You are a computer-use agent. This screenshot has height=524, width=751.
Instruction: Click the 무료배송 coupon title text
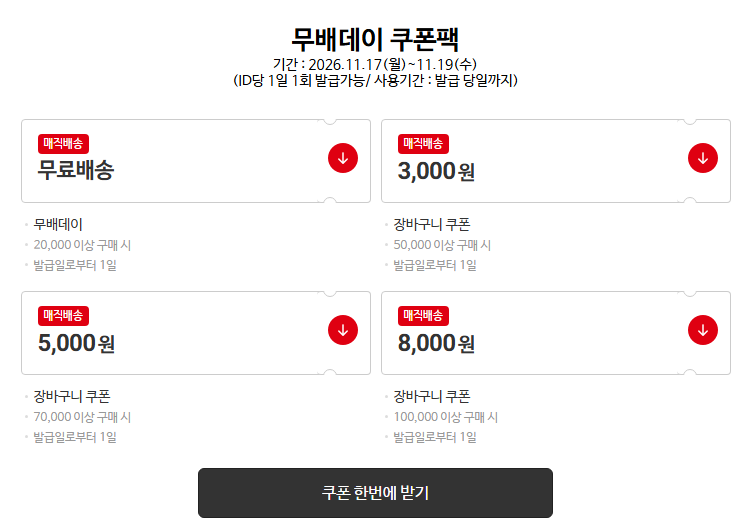pos(76,170)
